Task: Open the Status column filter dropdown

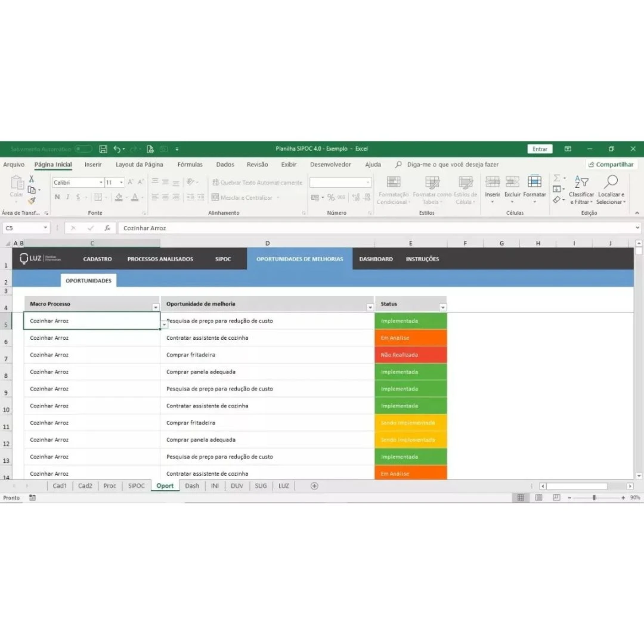Action: click(442, 306)
